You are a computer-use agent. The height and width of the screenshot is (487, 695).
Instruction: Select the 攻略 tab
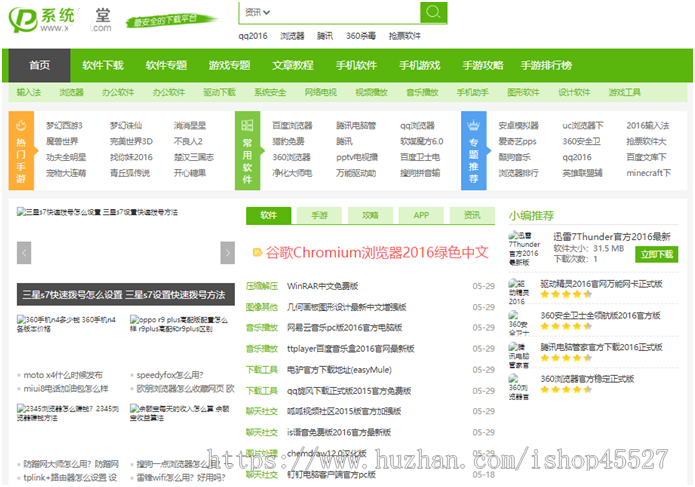click(371, 215)
